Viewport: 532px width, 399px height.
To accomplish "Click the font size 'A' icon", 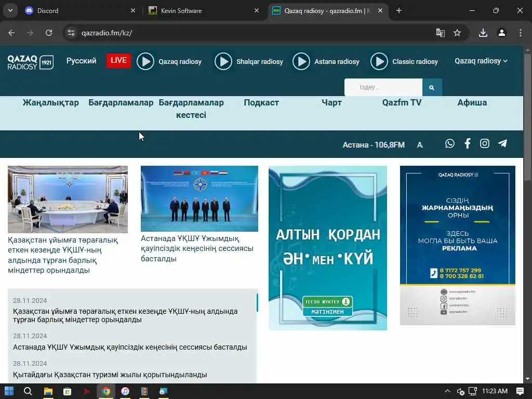I will point(420,145).
